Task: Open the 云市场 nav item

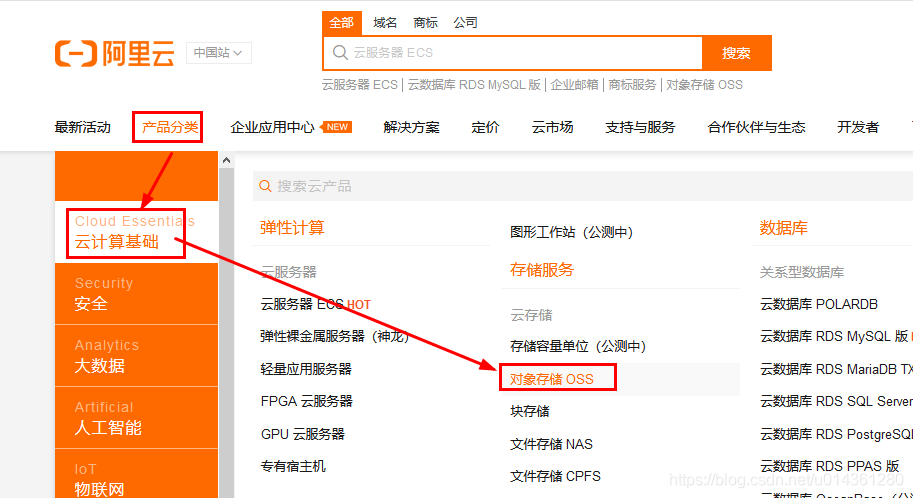Action: point(553,127)
